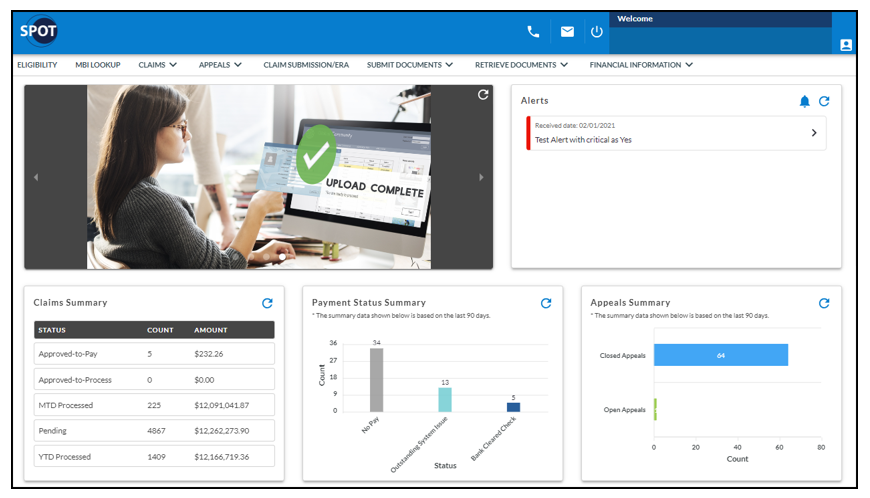Refresh the Alerts panel
This screenshot has height=498, width=870.
tap(824, 101)
